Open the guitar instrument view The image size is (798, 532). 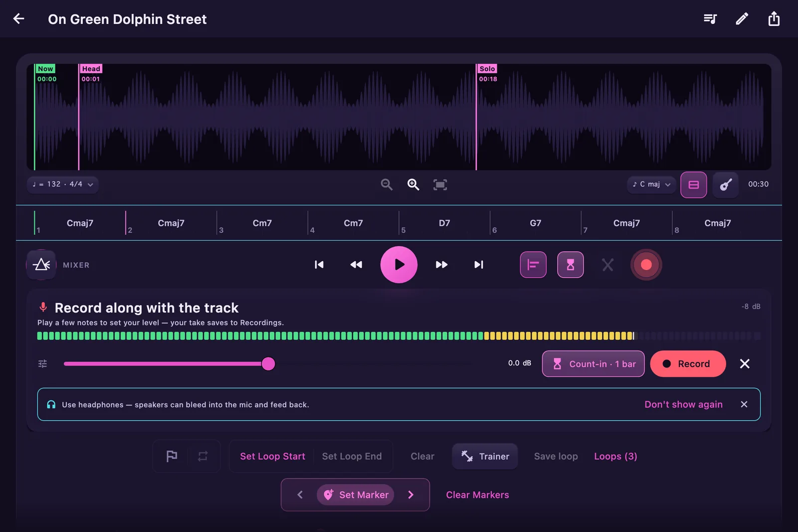[x=726, y=184]
